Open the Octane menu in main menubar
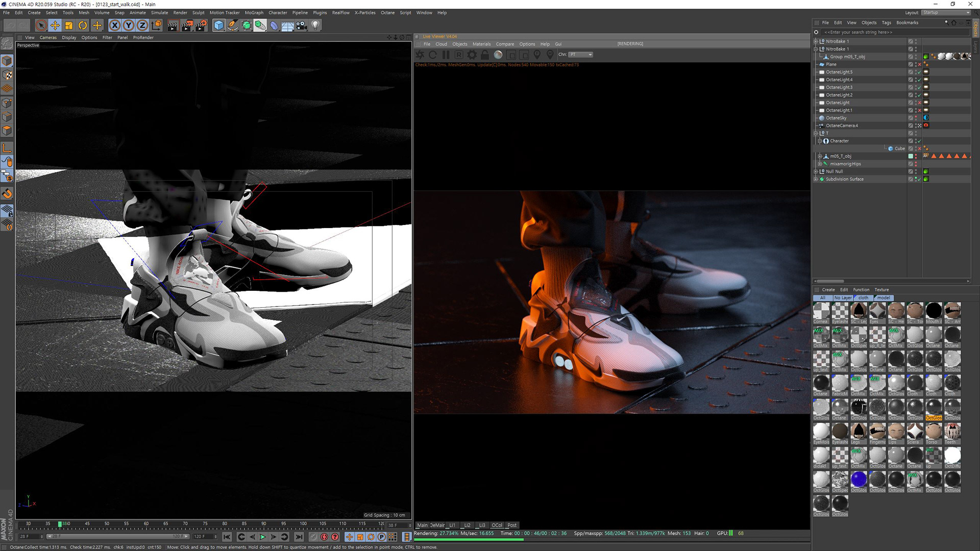Image resolution: width=980 pixels, height=551 pixels. pyautogui.click(x=387, y=13)
